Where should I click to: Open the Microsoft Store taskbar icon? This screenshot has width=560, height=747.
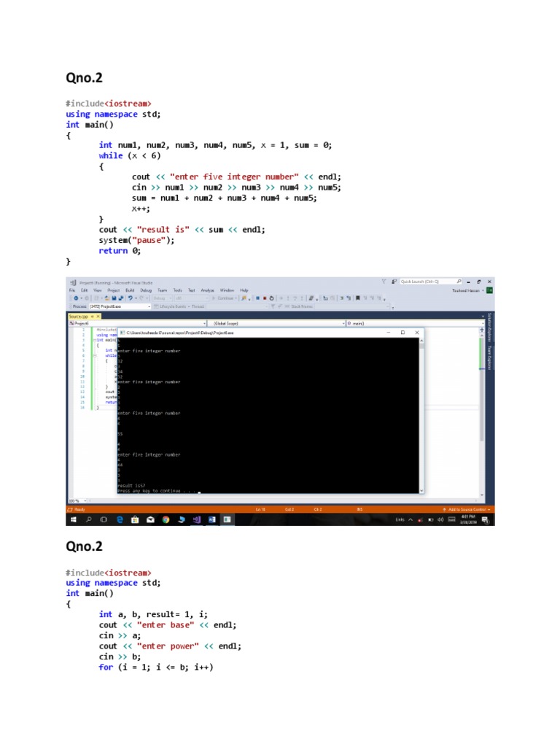[x=135, y=520]
